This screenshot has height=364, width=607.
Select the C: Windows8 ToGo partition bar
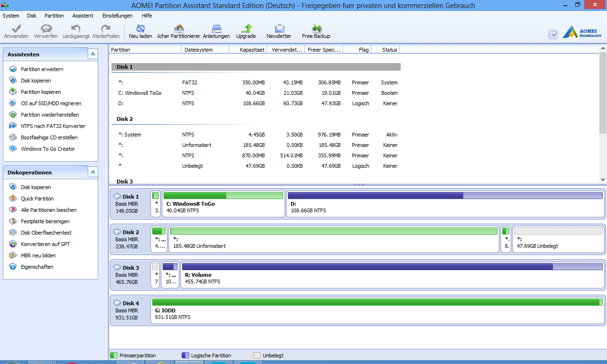pos(223,204)
